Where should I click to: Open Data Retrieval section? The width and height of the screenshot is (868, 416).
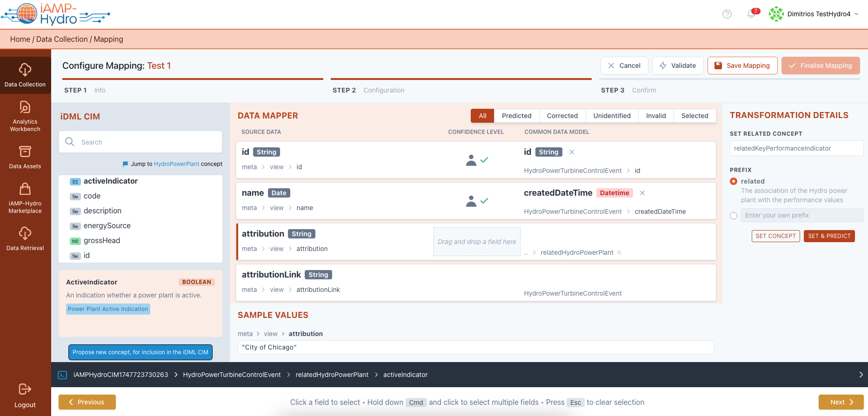tap(25, 238)
